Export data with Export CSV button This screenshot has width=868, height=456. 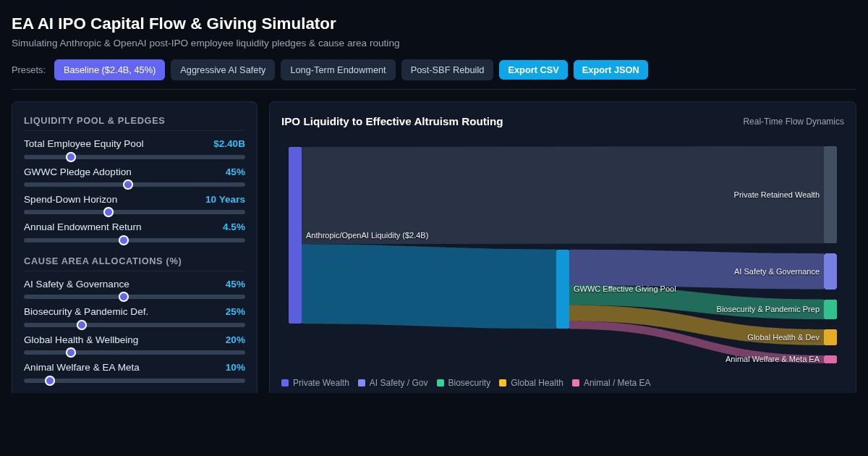[x=533, y=69]
